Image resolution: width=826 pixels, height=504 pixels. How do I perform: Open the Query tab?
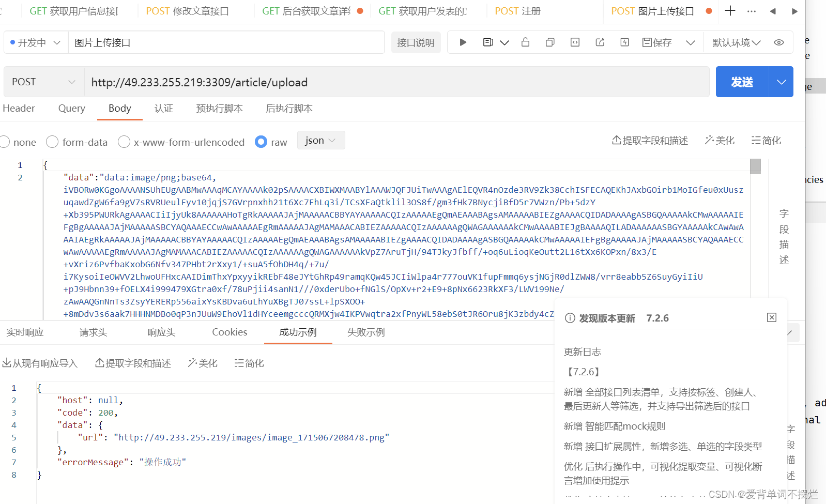[71, 108]
